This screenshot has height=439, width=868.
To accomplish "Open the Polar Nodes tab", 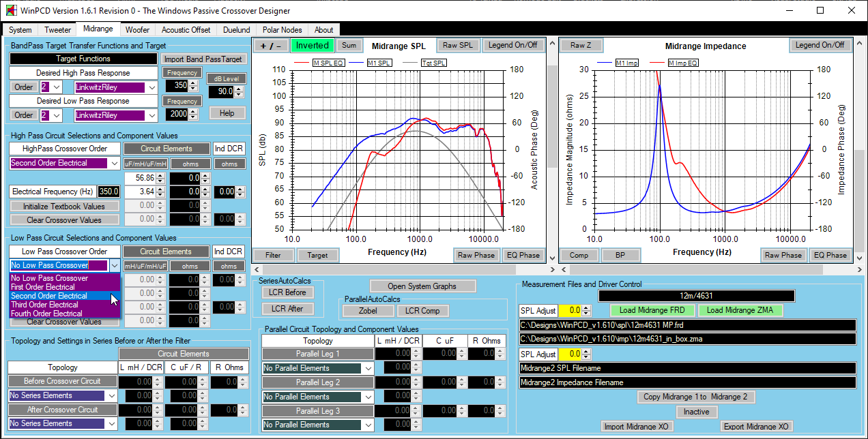I will pos(282,30).
